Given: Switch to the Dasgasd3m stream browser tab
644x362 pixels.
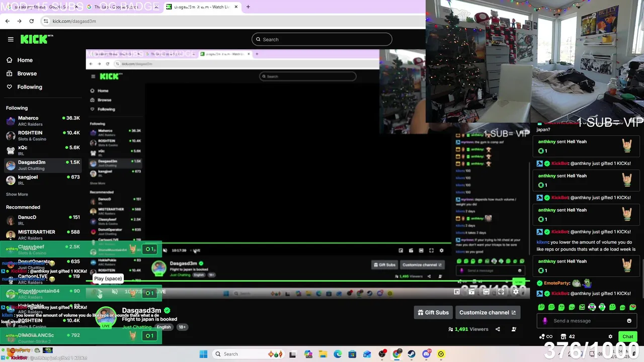Looking at the screenshot, I should point(202,7).
